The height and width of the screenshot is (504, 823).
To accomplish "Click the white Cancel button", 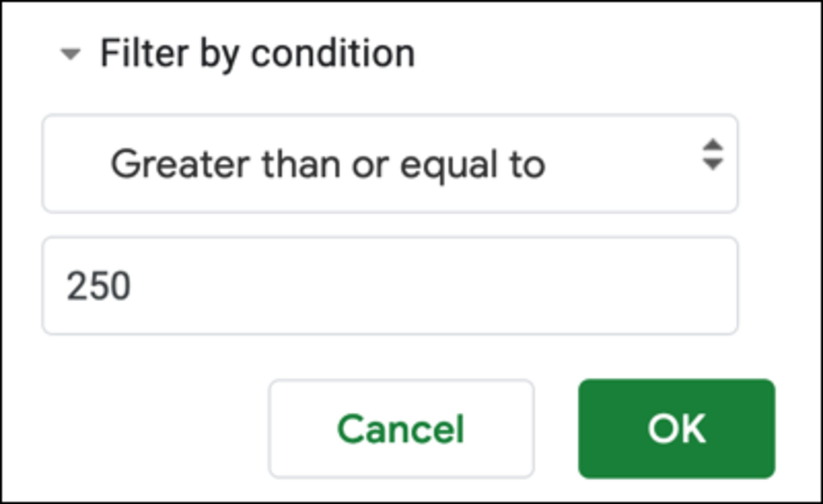I will [401, 429].
